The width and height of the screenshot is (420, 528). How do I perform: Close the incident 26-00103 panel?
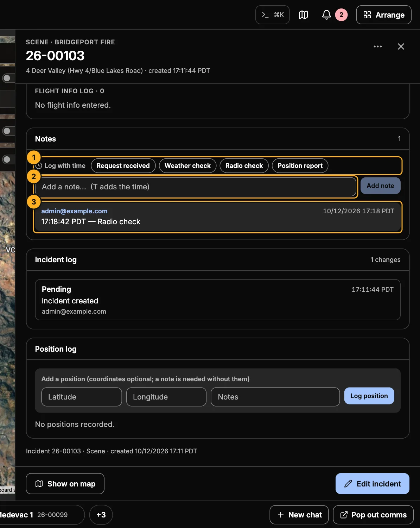click(401, 46)
